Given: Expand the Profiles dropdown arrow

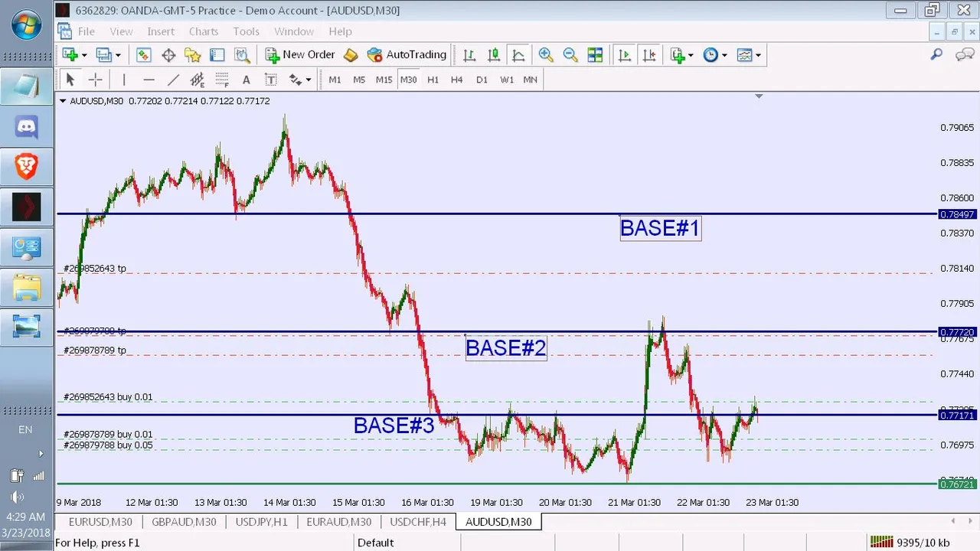Looking at the screenshot, I should tap(116, 55).
